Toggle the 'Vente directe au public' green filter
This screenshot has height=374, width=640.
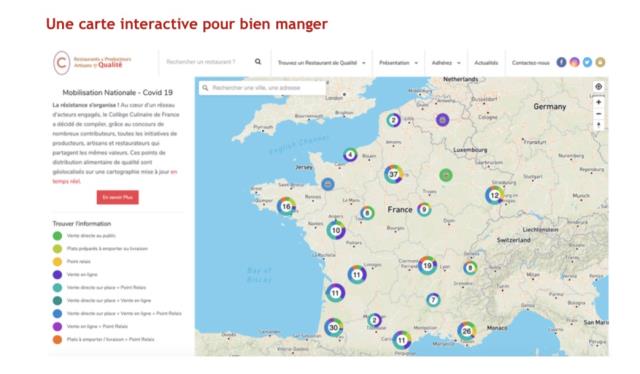[x=58, y=236]
